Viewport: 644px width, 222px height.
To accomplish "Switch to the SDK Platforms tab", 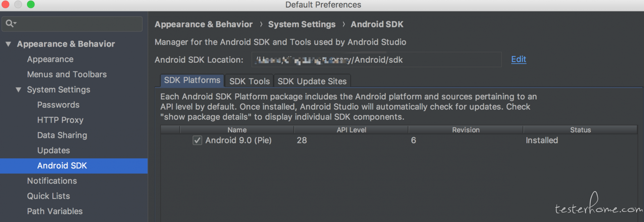I will click(x=192, y=80).
